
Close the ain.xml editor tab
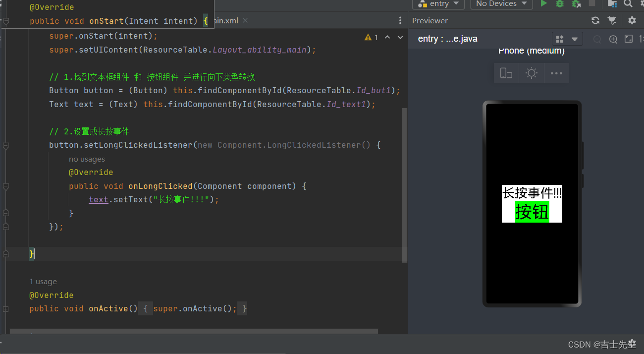(245, 21)
